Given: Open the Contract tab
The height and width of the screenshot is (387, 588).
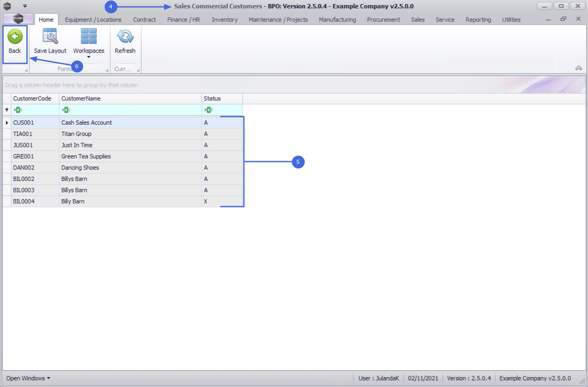Looking at the screenshot, I should coord(144,20).
